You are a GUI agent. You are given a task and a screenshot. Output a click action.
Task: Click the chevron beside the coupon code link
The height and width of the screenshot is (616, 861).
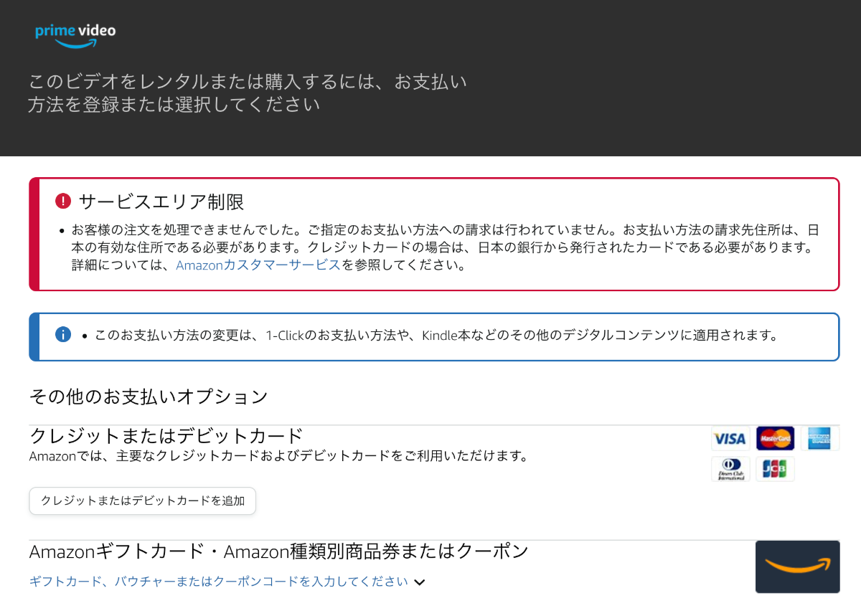click(x=420, y=582)
